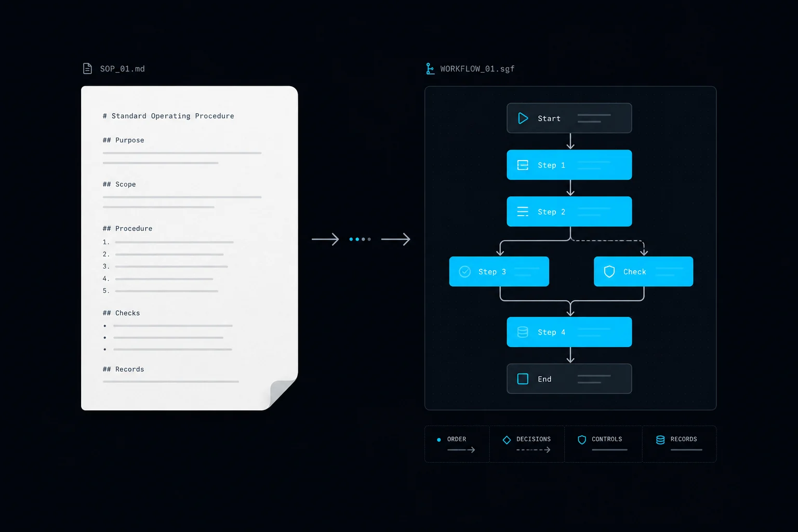This screenshot has width=798, height=532.
Task: Click the shield icon next to CONTROLS
Action: [582, 440]
